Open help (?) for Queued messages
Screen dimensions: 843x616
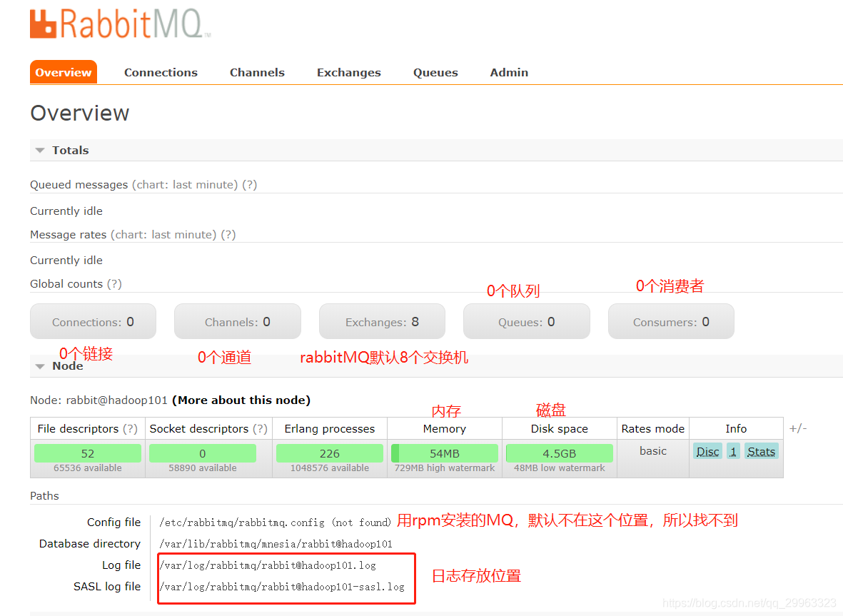pos(249,184)
